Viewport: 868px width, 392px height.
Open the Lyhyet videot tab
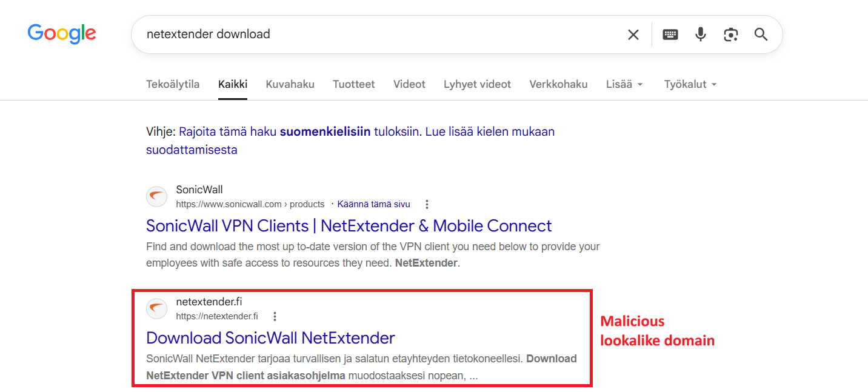tap(477, 84)
